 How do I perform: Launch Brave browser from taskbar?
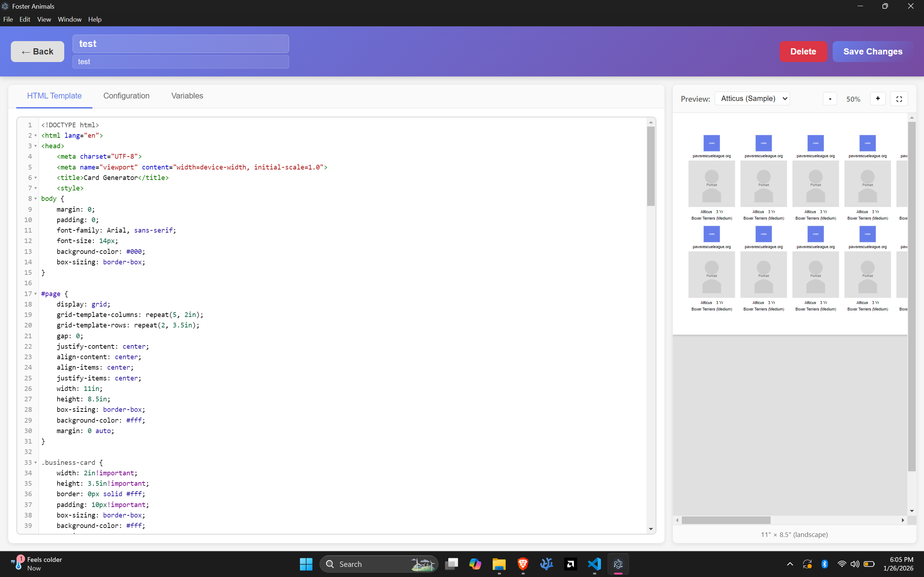(x=523, y=564)
